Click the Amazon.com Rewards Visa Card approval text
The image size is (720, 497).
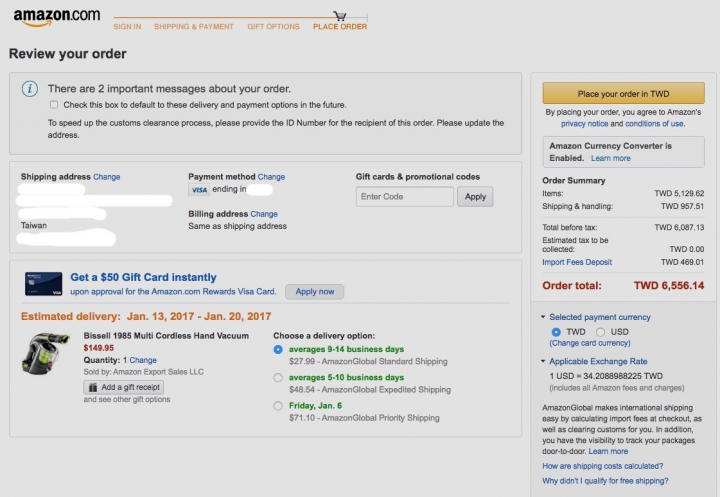pyautogui.click(x=173, y=292)
